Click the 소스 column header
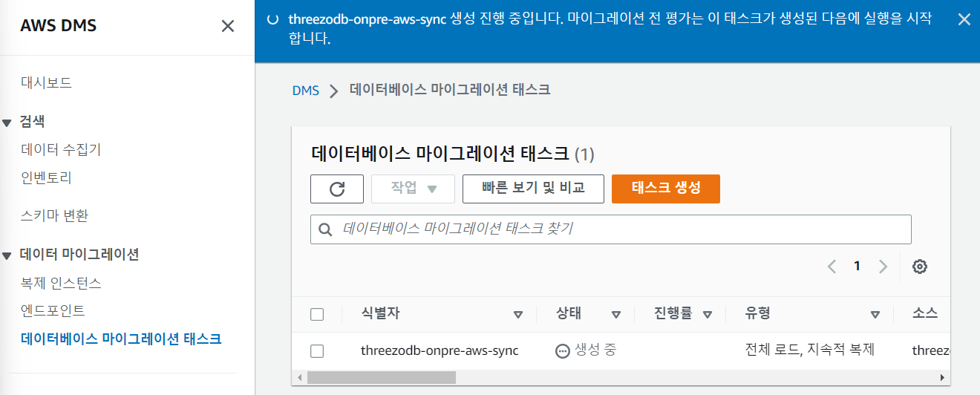Image resolution: width=980 pixels, height=395 pixels. [925, 313]
